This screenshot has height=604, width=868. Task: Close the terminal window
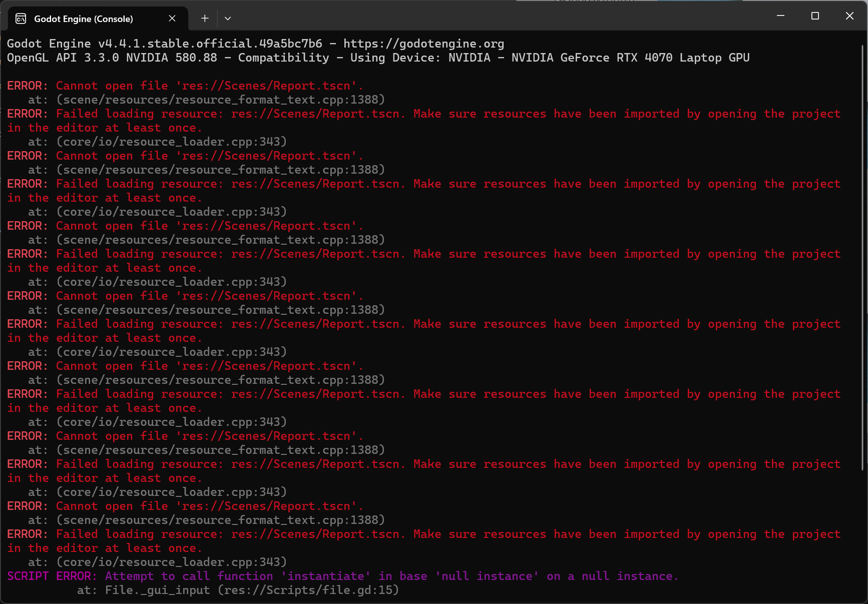click(849, 16)
